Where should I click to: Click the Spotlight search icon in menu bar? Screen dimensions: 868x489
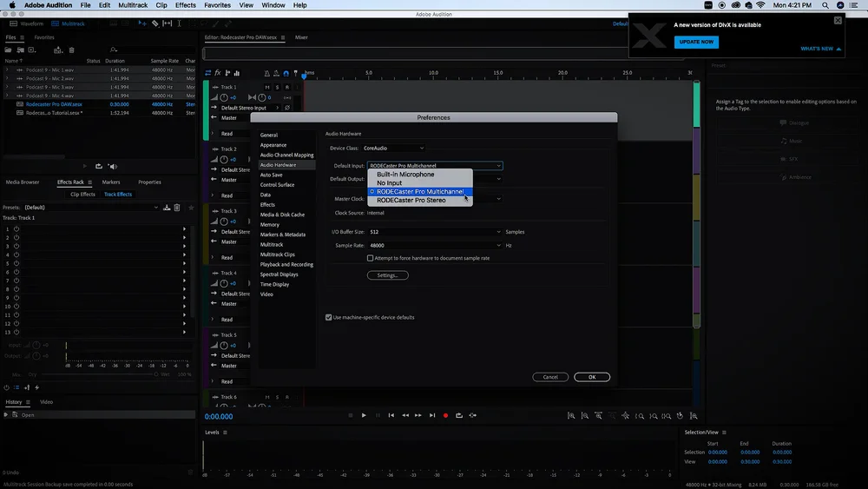coord(825,5)
